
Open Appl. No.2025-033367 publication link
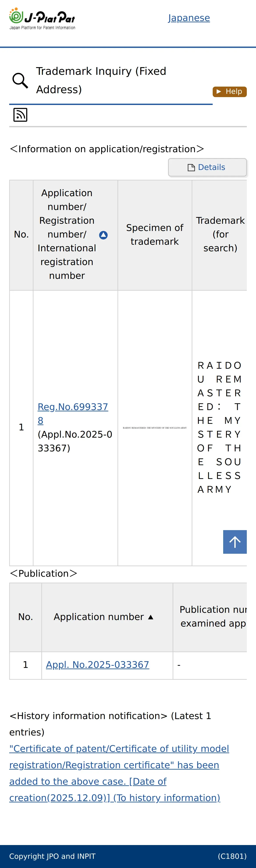coord(97,665)
